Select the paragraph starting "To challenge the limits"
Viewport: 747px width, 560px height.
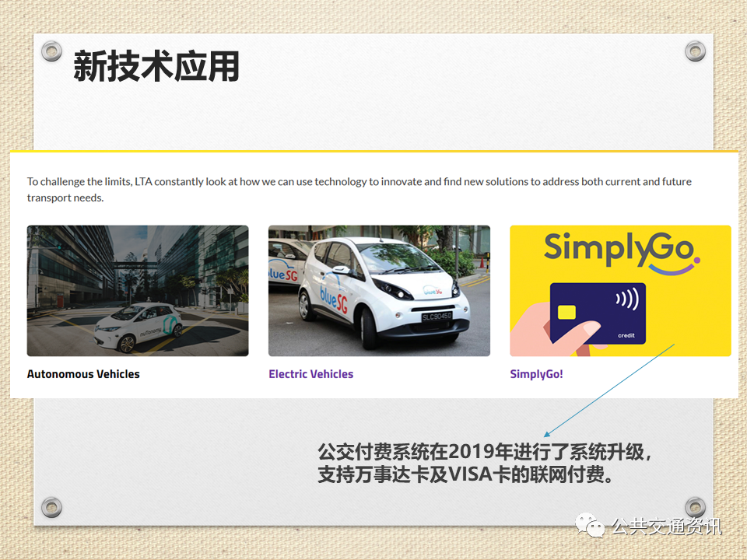(359, 190)
